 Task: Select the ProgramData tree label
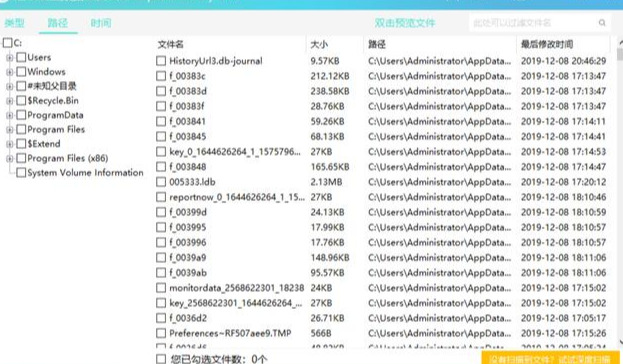point(55,115)
